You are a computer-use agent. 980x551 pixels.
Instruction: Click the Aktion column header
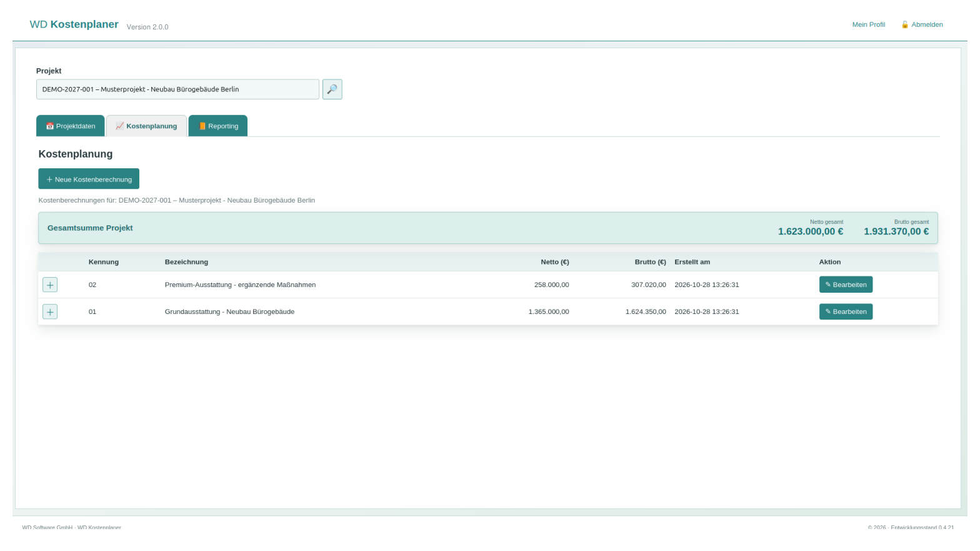[830, 262]
